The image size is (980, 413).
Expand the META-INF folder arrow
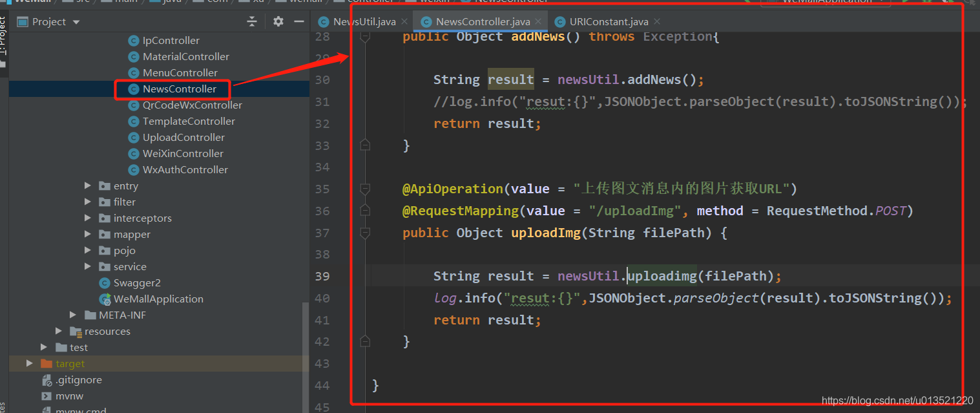tap(73, 315)
